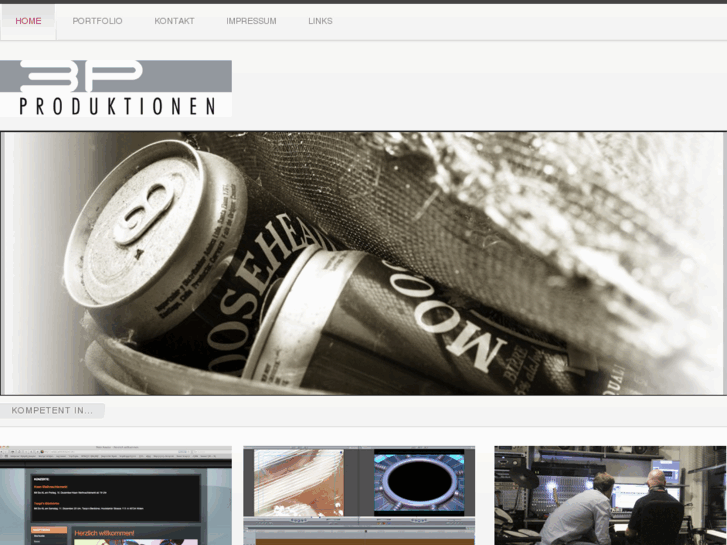Screen dimensions: 727x545
Task: Go to the PORTFOLIO page
Action: pos(97,21)
